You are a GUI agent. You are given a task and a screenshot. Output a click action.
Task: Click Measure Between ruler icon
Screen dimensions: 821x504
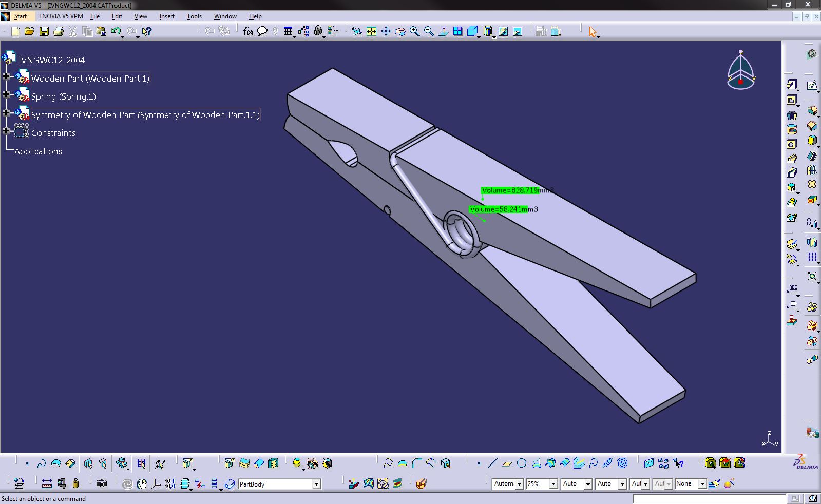tap(47, 483)
